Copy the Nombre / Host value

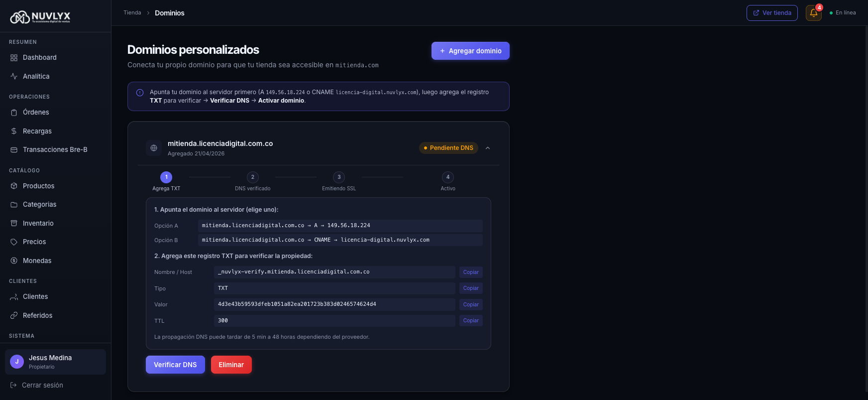coord(470,272)
